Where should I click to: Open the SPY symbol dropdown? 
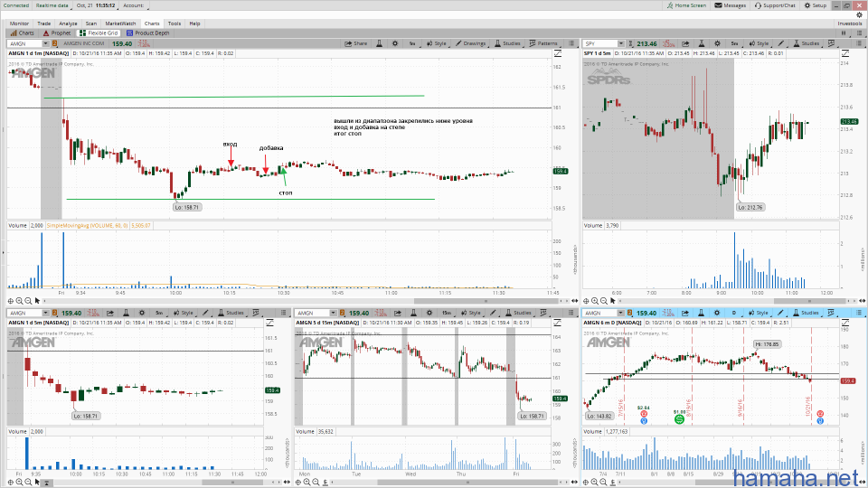point(620,43)
